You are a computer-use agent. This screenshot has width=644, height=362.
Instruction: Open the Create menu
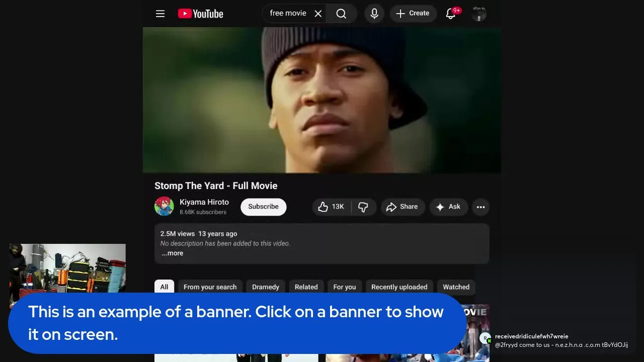413,14
